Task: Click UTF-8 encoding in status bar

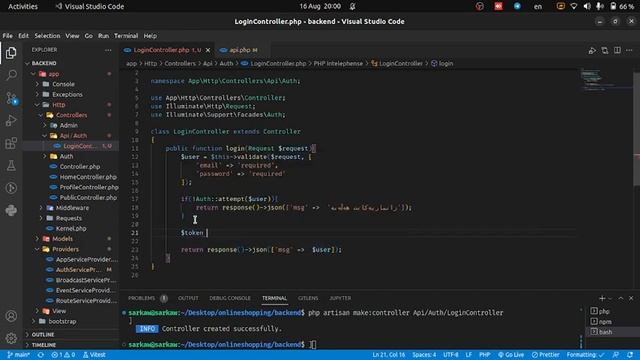Action: (x=451, y=355)
